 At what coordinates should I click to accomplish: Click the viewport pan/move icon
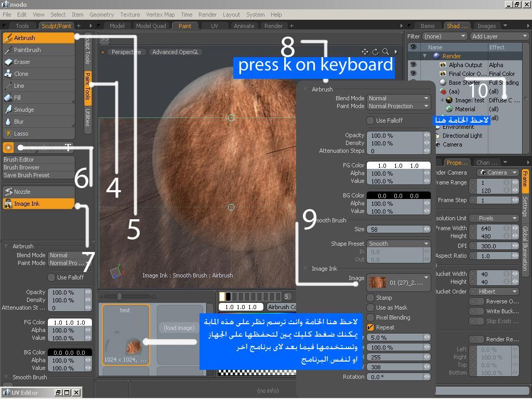[x=365, y=52]
